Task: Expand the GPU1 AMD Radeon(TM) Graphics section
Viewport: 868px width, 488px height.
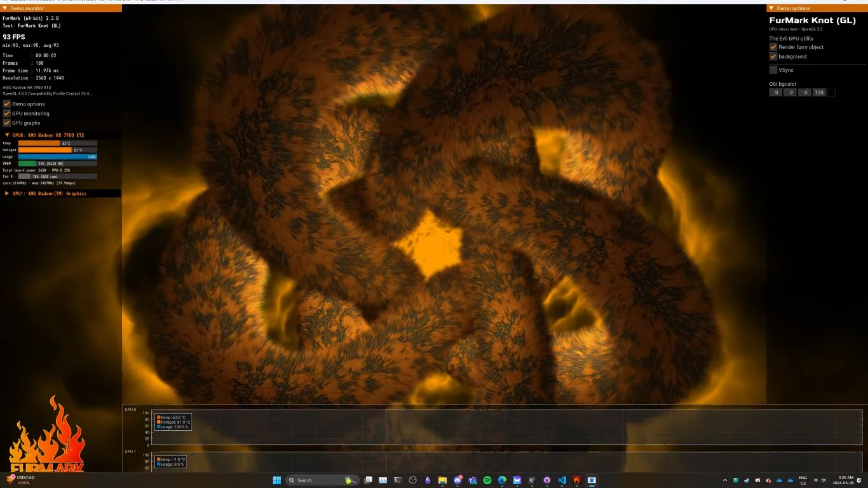Action: 6,194
